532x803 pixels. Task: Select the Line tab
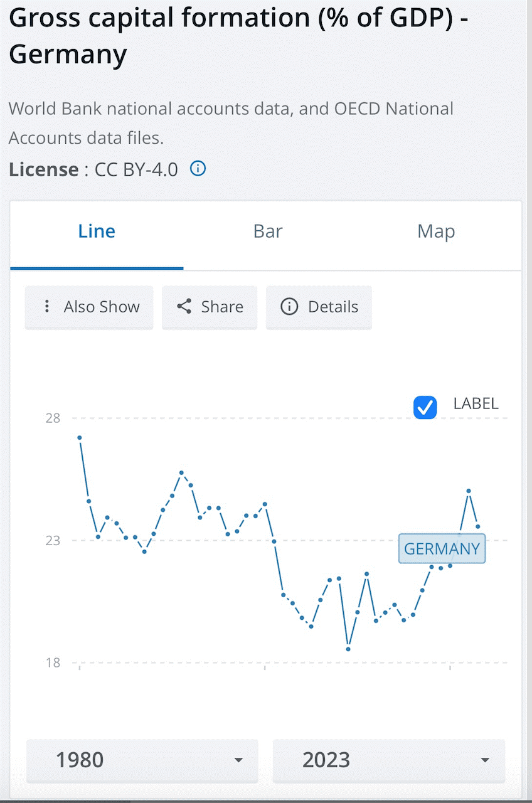[97, 231]
